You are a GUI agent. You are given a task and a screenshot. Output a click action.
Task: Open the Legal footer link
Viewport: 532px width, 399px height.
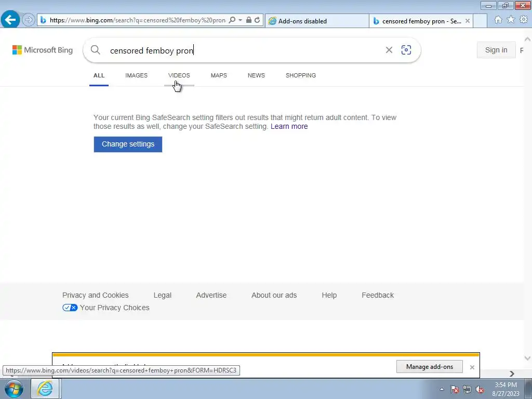(x=163, y=295)
